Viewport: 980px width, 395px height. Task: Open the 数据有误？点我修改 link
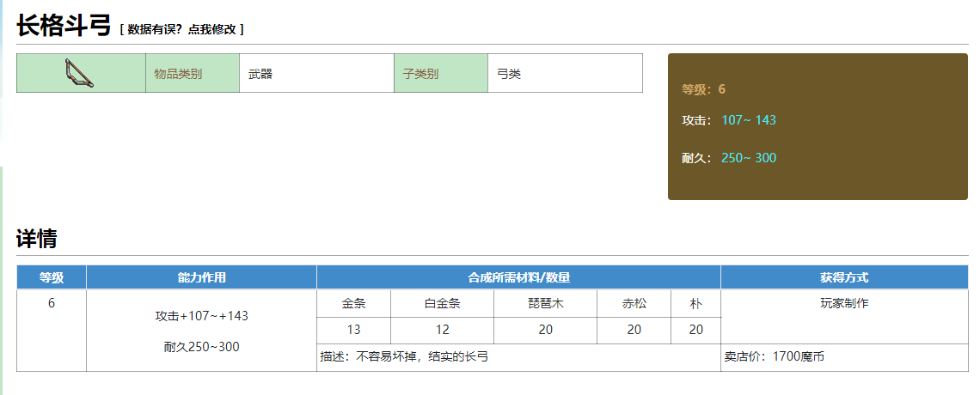pyautogui.click(x=182, y=29)
